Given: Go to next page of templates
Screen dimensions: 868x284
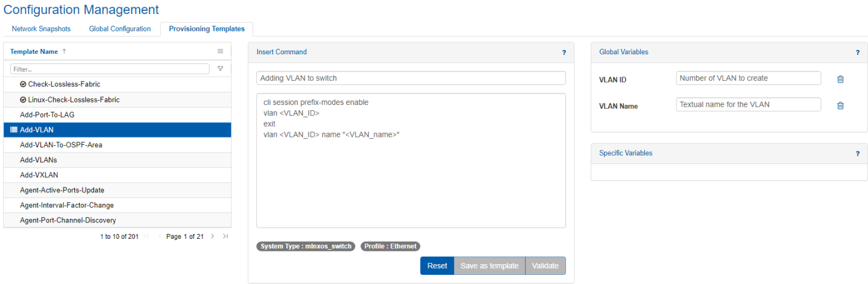Looking at the screenshot, I should point(212,236).
